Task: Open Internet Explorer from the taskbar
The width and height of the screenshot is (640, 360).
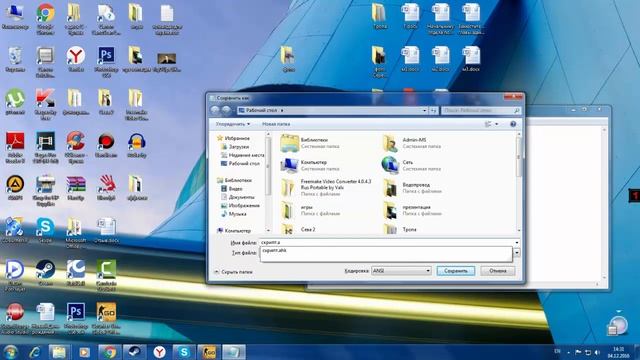Action: pyautogui.click(x=35, y=352)
